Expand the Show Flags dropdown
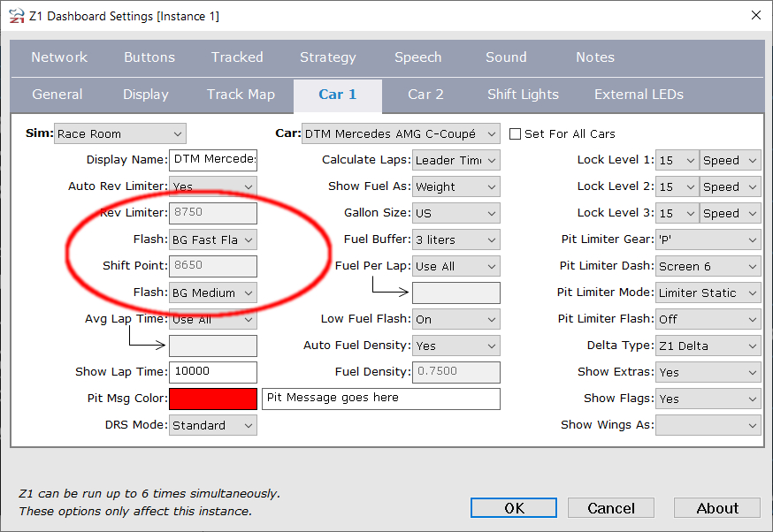 point(708,399)
